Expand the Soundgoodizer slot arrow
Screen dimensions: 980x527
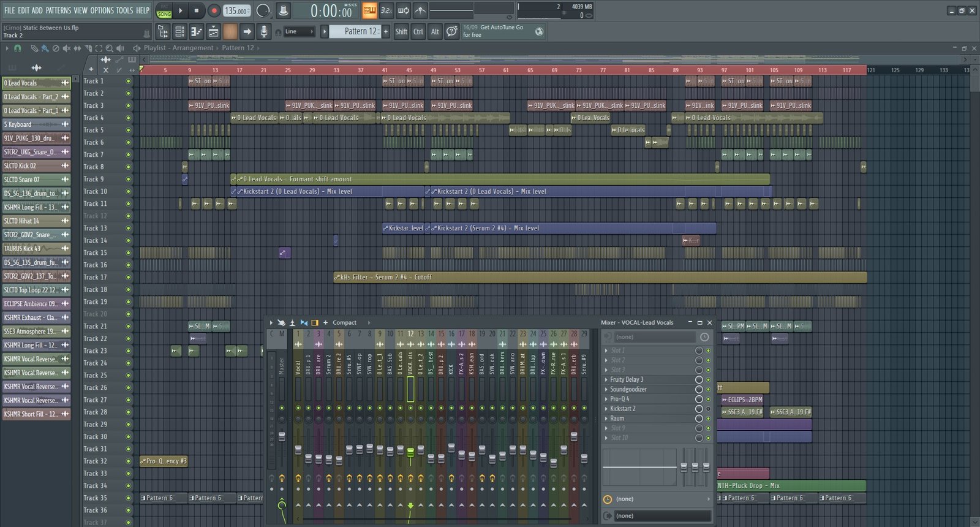pyautogui.click(x=606, y=390)
